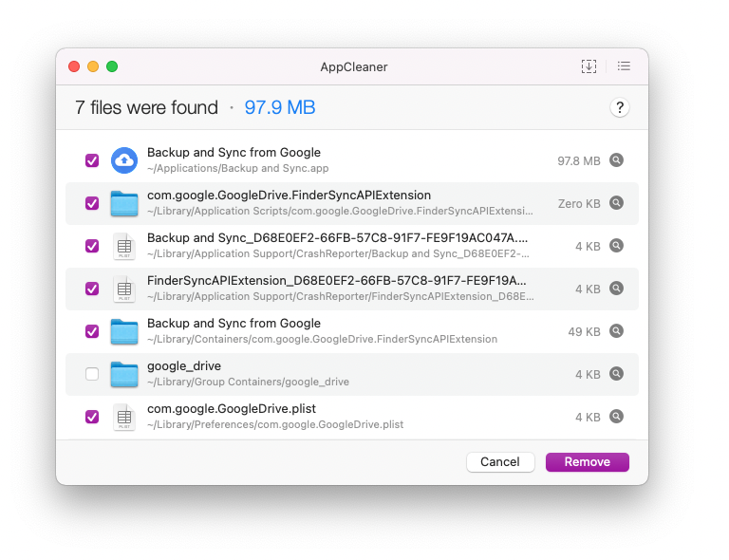Click the Google Backup and Sync cloud icon
The width and height of the screenshot is (729, 560).
pos(124,160)
